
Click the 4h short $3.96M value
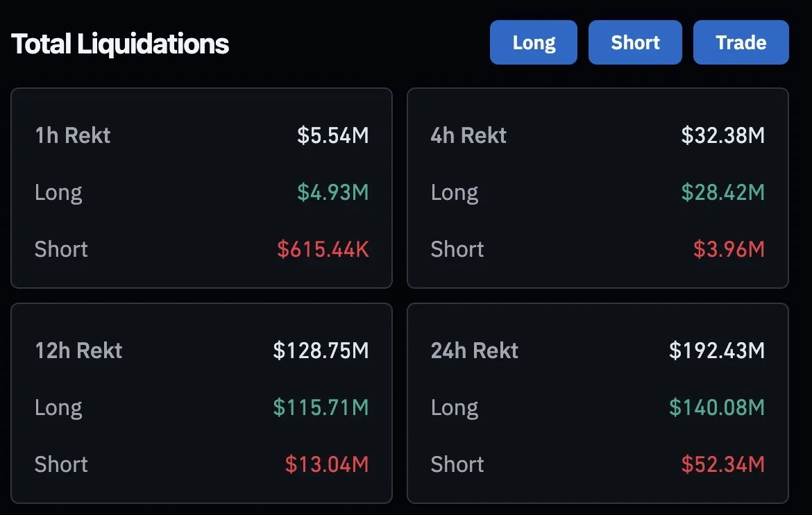click(x=729, y=249)
